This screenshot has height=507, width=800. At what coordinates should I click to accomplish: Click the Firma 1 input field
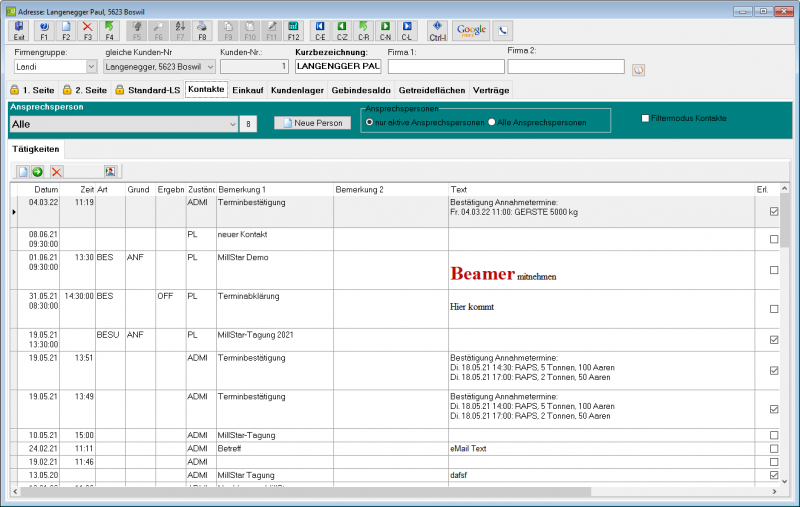pos(446,66)
